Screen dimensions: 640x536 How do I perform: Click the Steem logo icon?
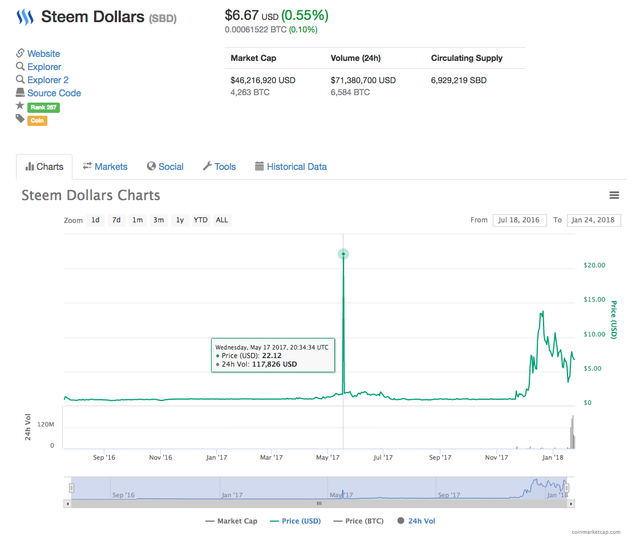[24, 18]
